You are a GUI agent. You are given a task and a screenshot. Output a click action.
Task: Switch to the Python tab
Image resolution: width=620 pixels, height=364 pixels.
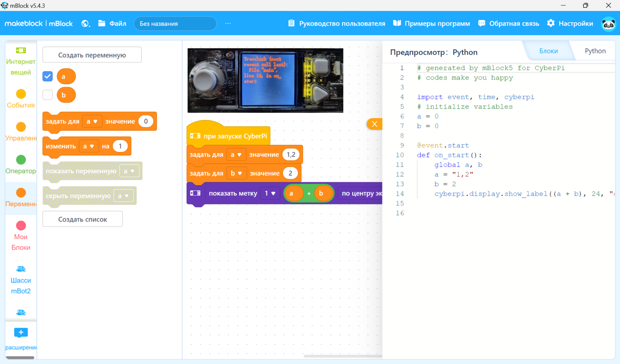(x=595, y=51)
